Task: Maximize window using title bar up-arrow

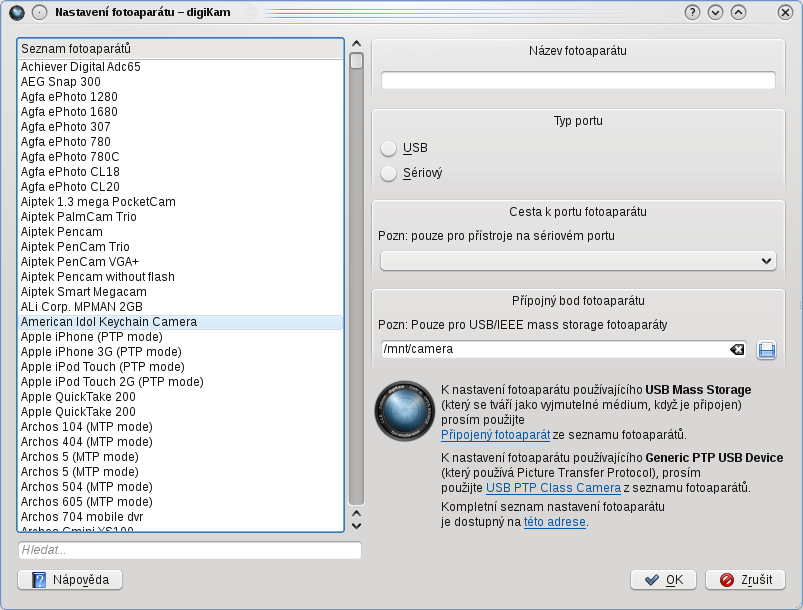Action: point(738,12)
